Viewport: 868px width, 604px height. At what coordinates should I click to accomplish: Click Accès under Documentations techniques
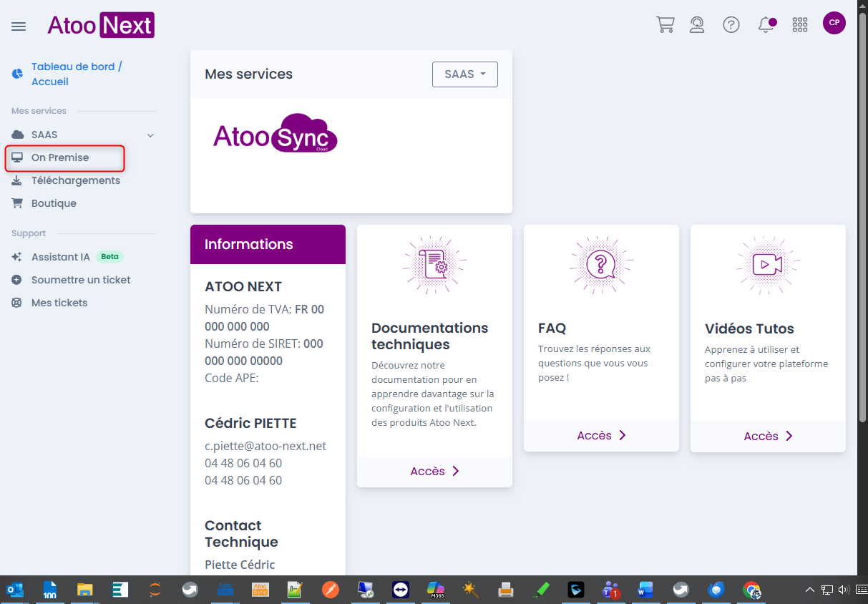434,471
